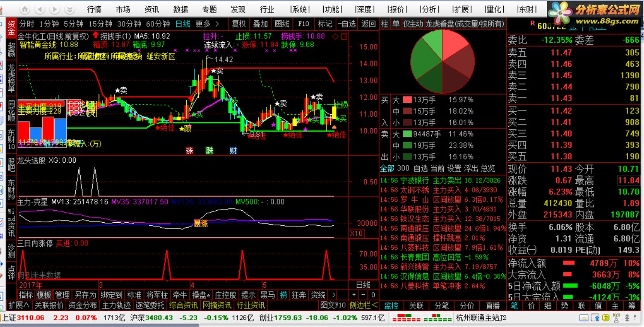Click 另存为 save-as button
Image resolution: width=644 pixels, height=327 pixels.
pos(85,295)
